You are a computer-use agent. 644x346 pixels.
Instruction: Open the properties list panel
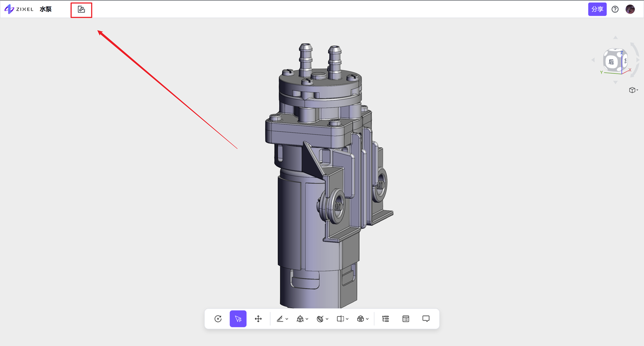tap(406, 319)
